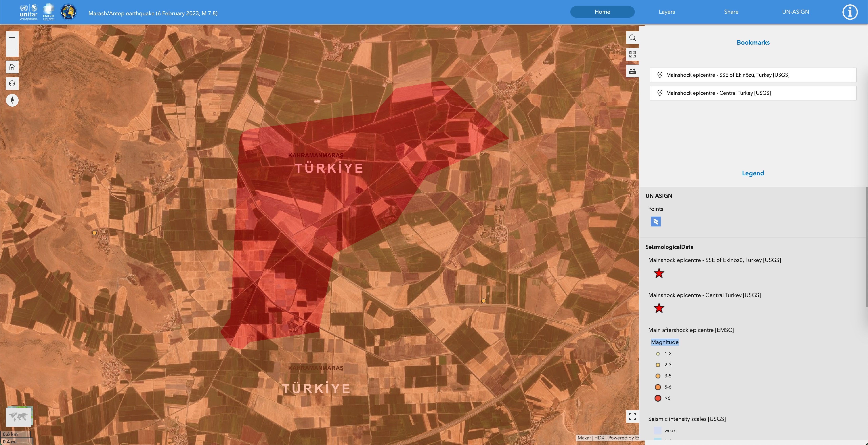The height and width of the screenshot is (445, 868).
Task: Click the find my location icon
Action: (x=12, y=84)
